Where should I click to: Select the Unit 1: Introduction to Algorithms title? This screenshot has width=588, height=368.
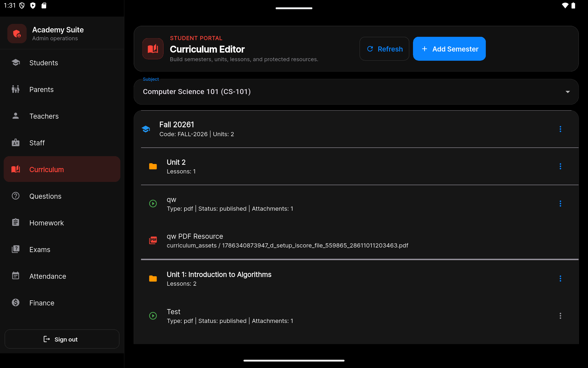pyautogui.click(x=219, y=274)
